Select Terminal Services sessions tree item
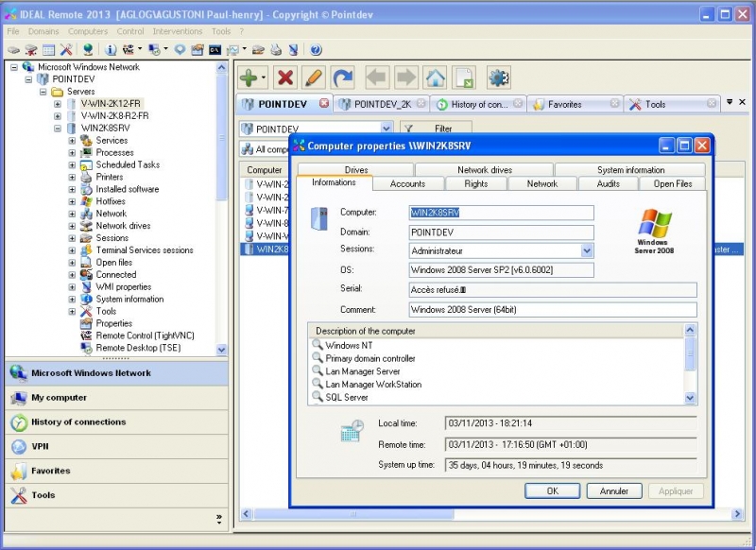Viewport: 756px width, 550px height. point(145,250)
